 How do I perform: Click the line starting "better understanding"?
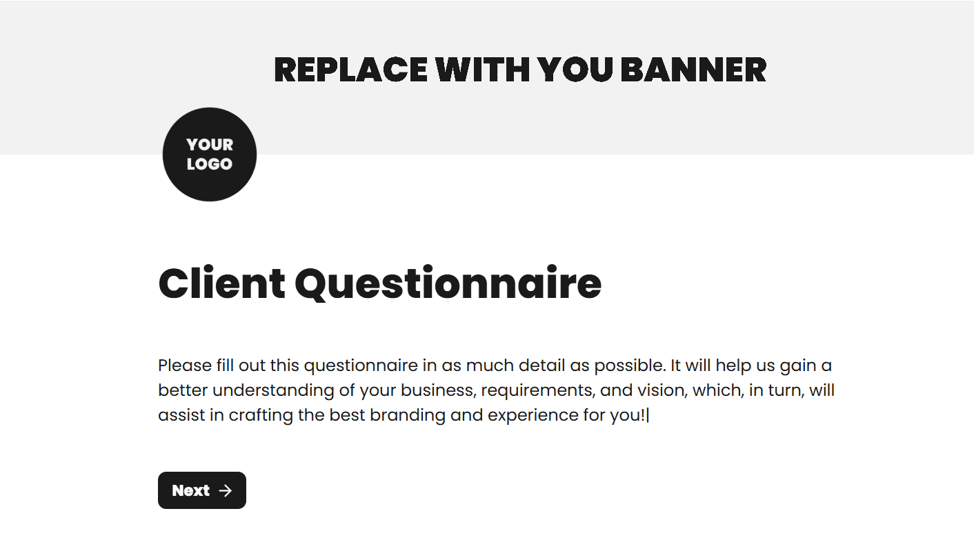496,390
